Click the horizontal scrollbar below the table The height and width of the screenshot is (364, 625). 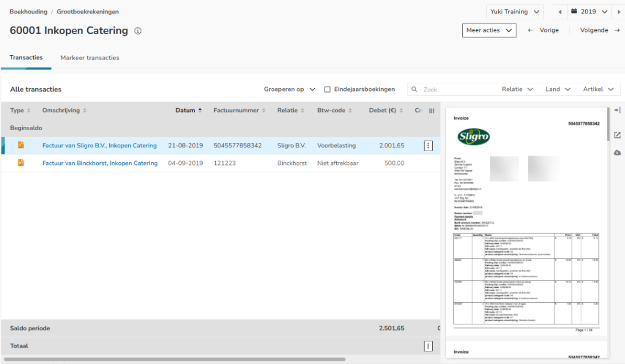[x=174, y=359]
